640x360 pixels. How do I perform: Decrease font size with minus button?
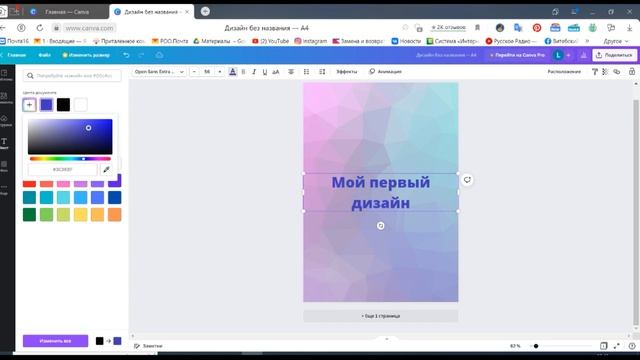tap(194, 72)
